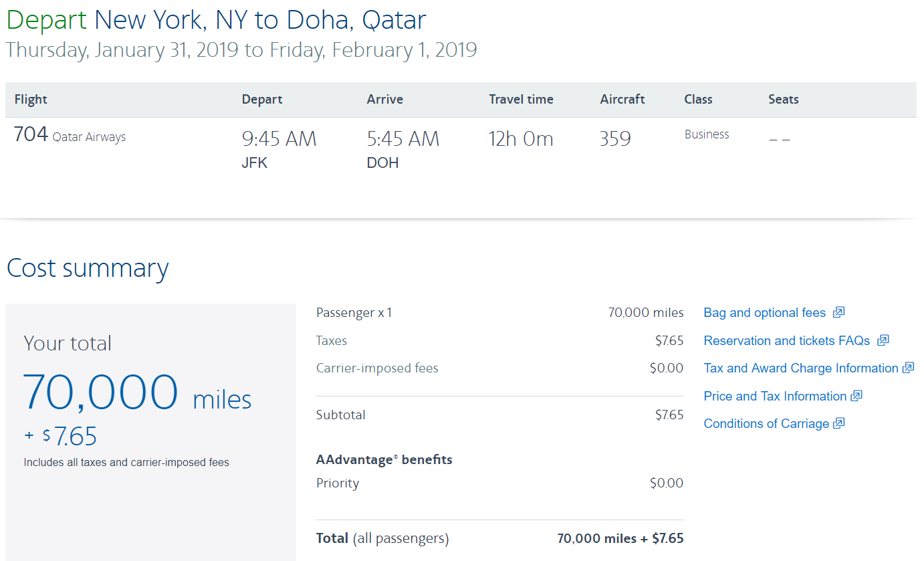The image size is (924, 561).
Task: Open the Reservation and tickets FAQs link
Action: point(786,341)
